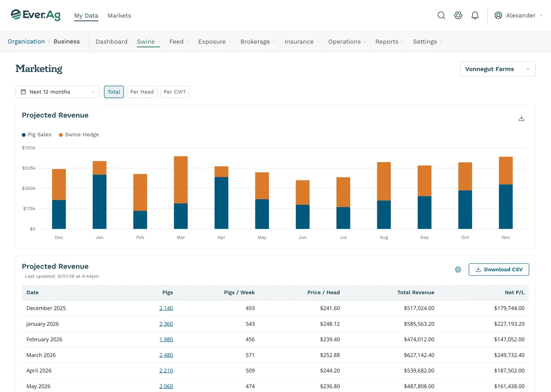Select the Total view toggle
The width and height of the screenshot is (551, 392).
(114, 92)
